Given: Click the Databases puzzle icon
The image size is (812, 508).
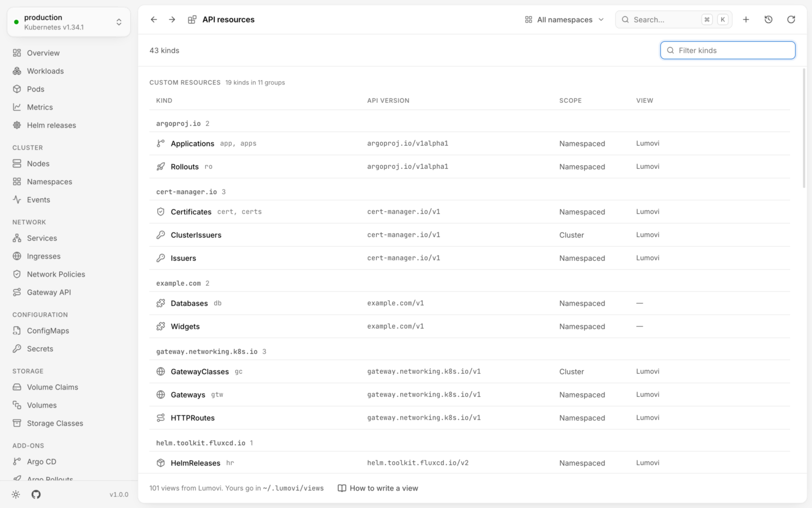Looking at the screenshot, I should coord(161,303).
